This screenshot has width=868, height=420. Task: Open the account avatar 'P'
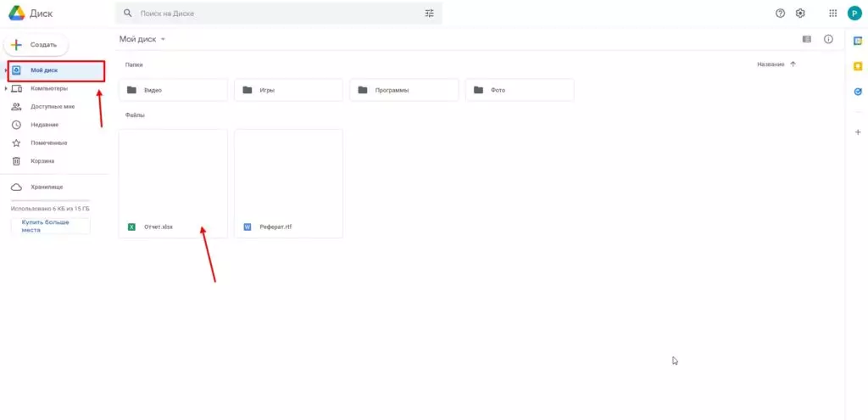point(854,14)
